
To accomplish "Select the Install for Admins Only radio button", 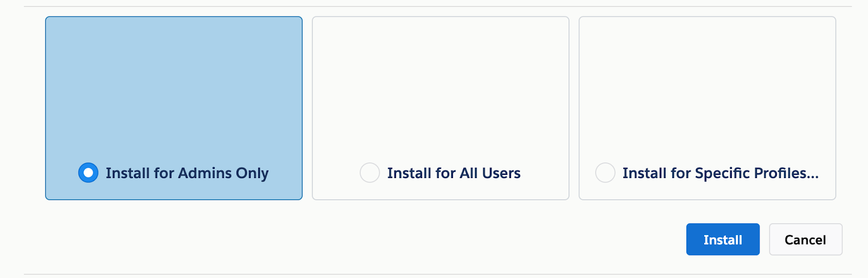I will point(88,173).
